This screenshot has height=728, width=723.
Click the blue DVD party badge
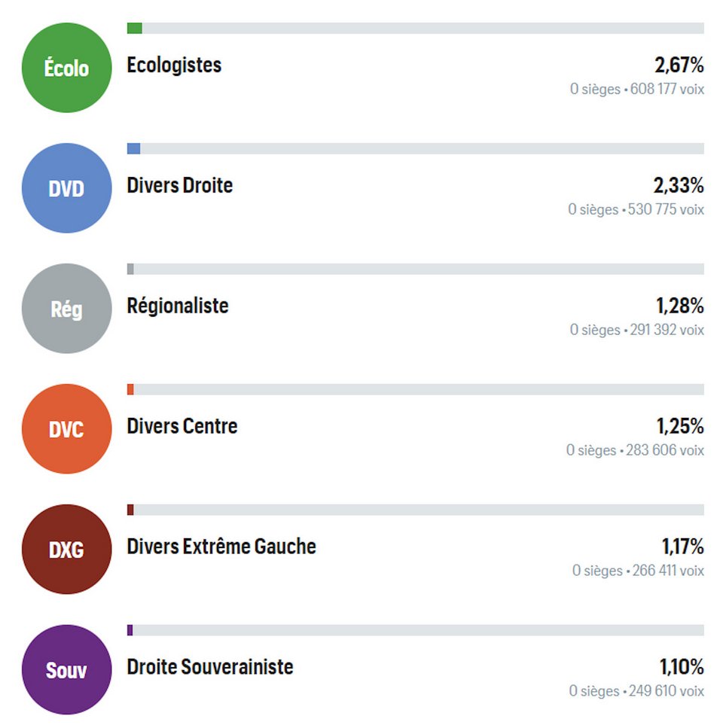tap(66, 188)
